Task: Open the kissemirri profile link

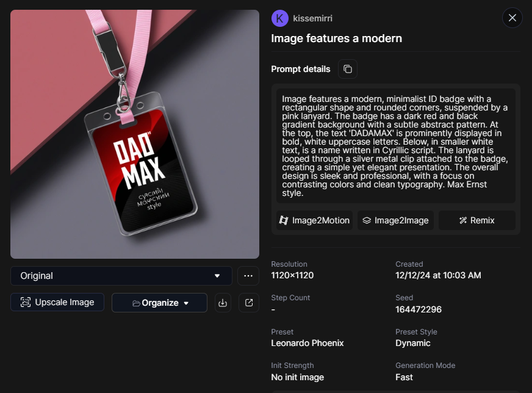Action: tap(313, 18)
